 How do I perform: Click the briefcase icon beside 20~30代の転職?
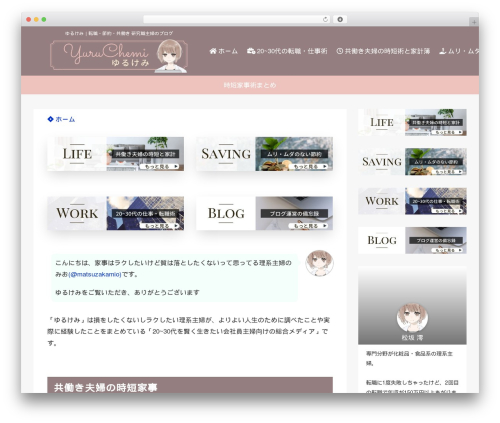(x=251, y=51)
